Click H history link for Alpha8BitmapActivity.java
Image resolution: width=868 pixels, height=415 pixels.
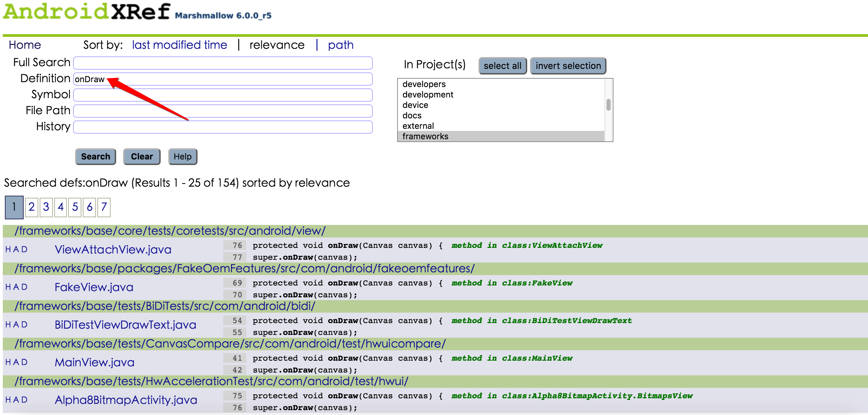pyautogui.click(x=8, y=400)
